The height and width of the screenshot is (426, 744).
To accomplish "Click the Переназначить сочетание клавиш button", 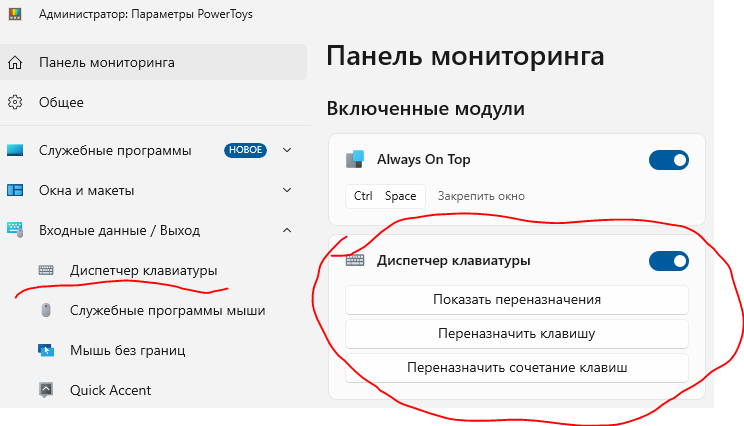I will click(x=517, y=368).
